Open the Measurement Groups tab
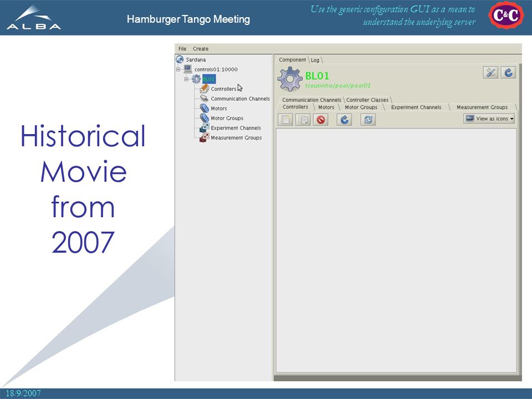 coord(482,107)
